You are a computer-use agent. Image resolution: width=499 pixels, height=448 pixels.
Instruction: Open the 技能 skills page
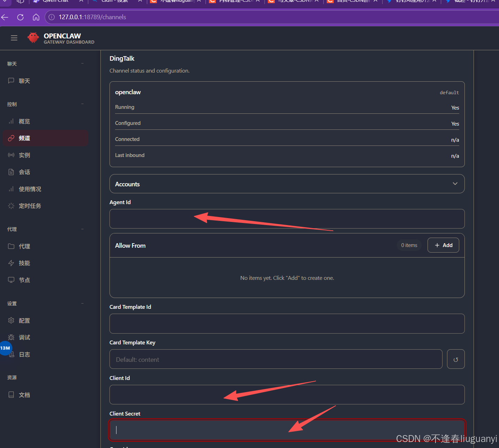point(45,263)
